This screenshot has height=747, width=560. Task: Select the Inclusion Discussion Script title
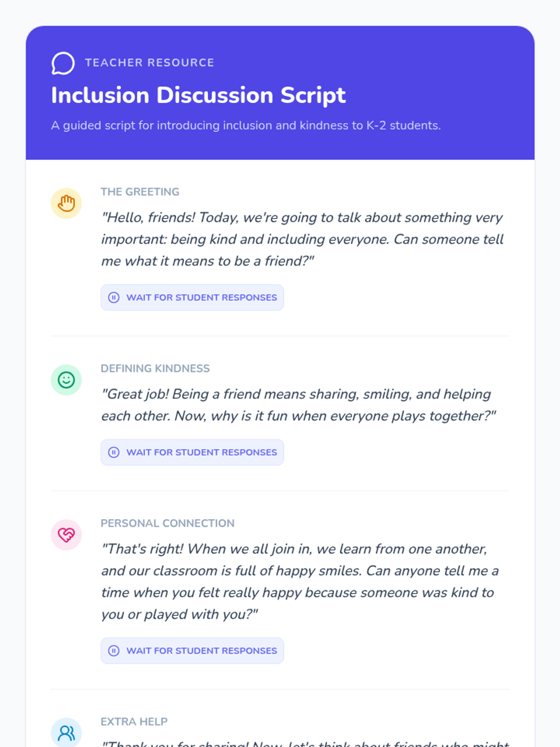198,95
